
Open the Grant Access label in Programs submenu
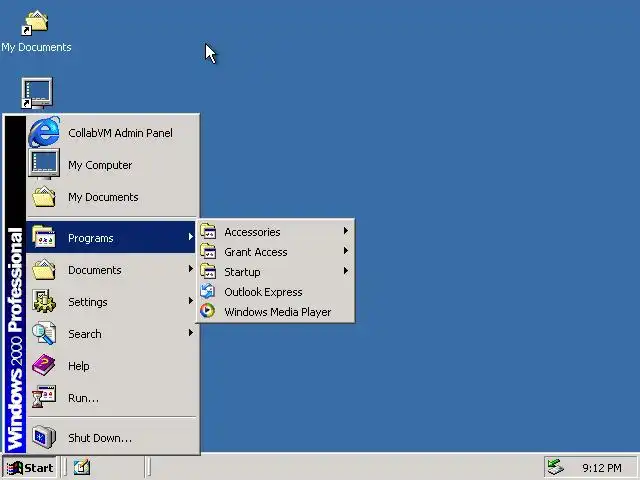tap(256, 252)
